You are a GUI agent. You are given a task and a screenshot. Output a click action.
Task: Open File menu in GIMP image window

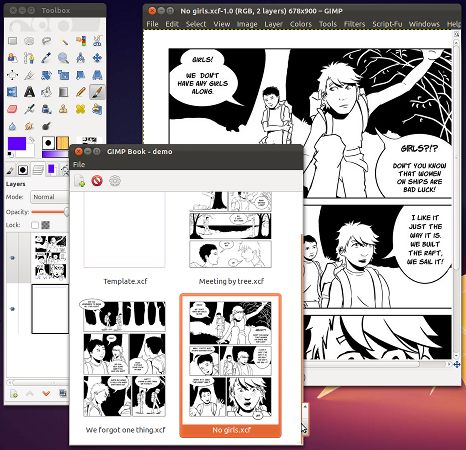point(152,24)
